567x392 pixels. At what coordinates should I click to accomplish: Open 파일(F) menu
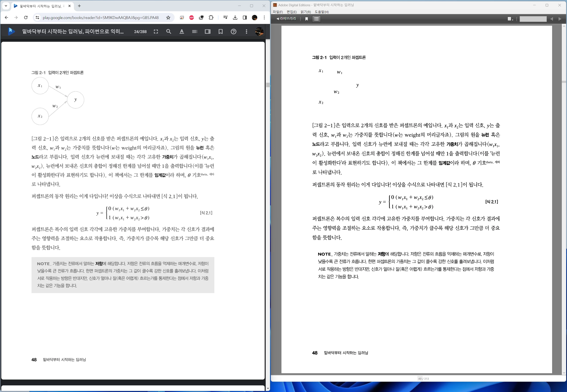[278, 12]
